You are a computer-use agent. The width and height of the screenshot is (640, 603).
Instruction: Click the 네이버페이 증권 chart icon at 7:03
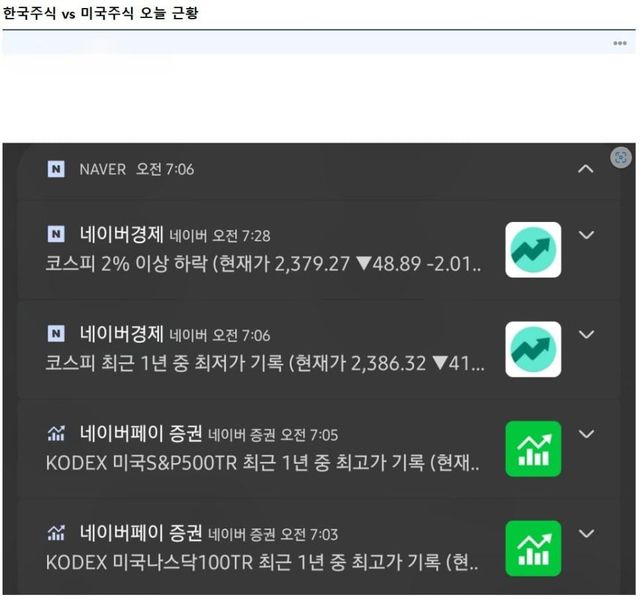click(56, 533)
